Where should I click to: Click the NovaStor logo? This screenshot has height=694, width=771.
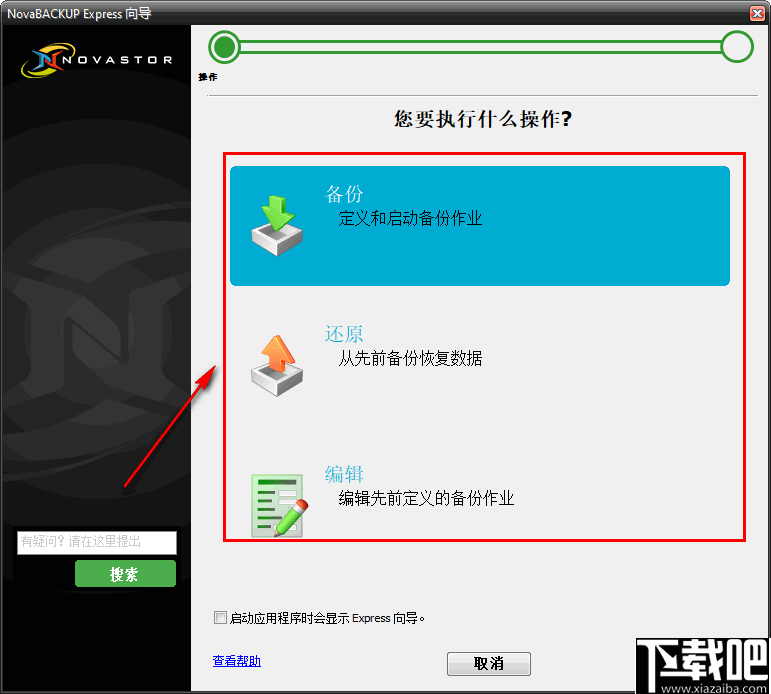[x=97, y=60]
